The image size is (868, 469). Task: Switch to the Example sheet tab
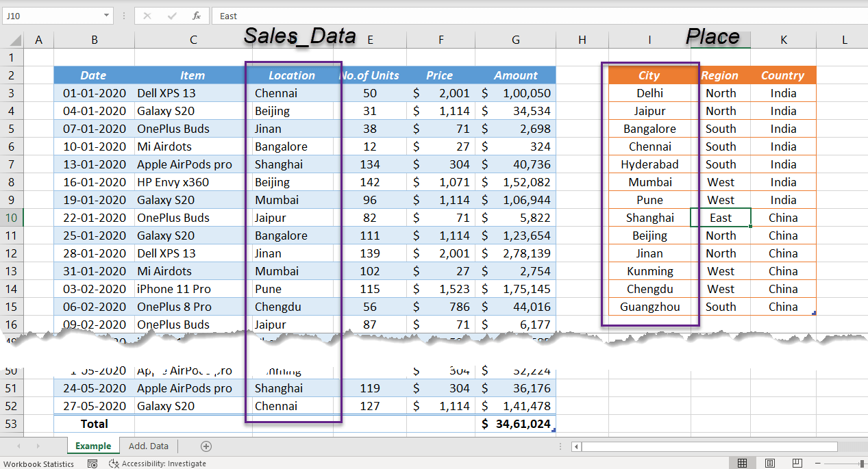click(x=92, y=446)
